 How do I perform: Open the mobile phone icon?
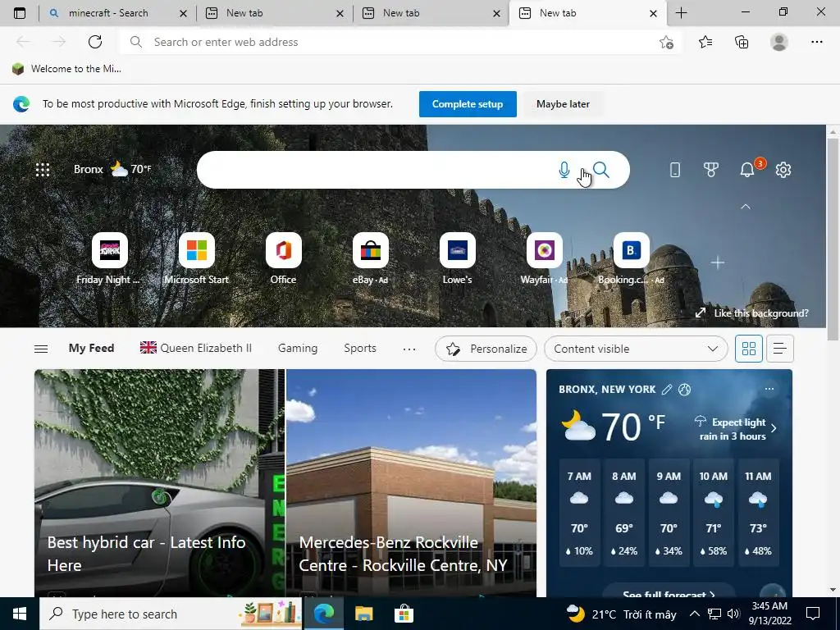(x=675, y=170)
